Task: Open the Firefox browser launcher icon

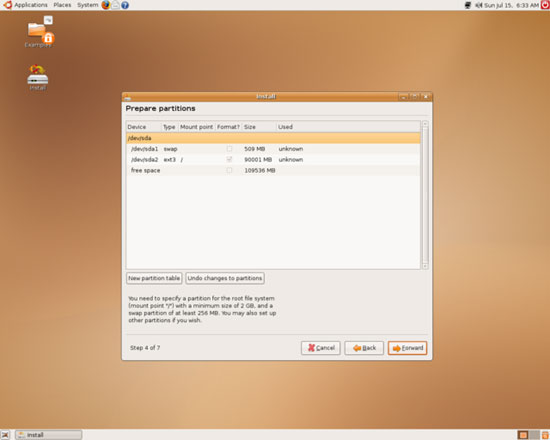Action: pos(105,5)
